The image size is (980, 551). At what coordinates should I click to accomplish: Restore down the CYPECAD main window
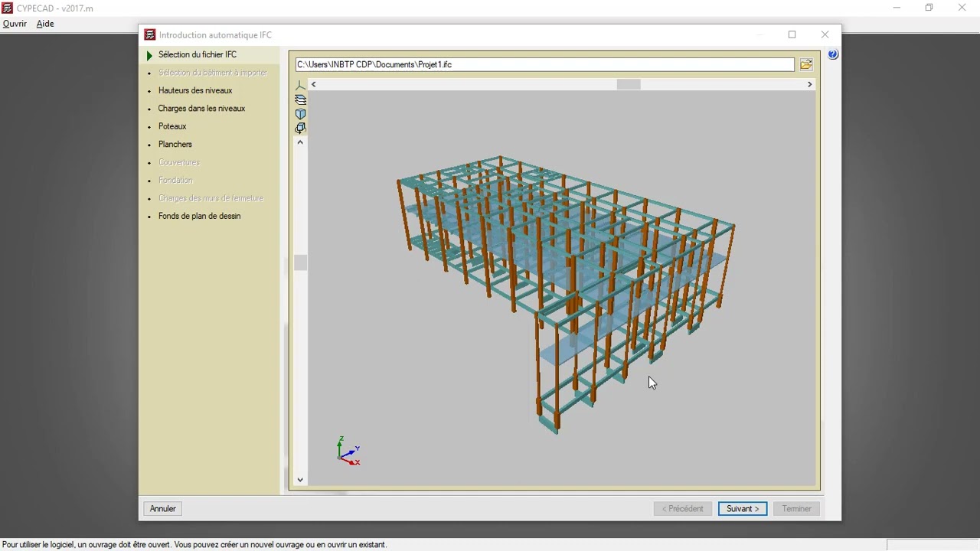pyautogui.click(x=929, y=8)
